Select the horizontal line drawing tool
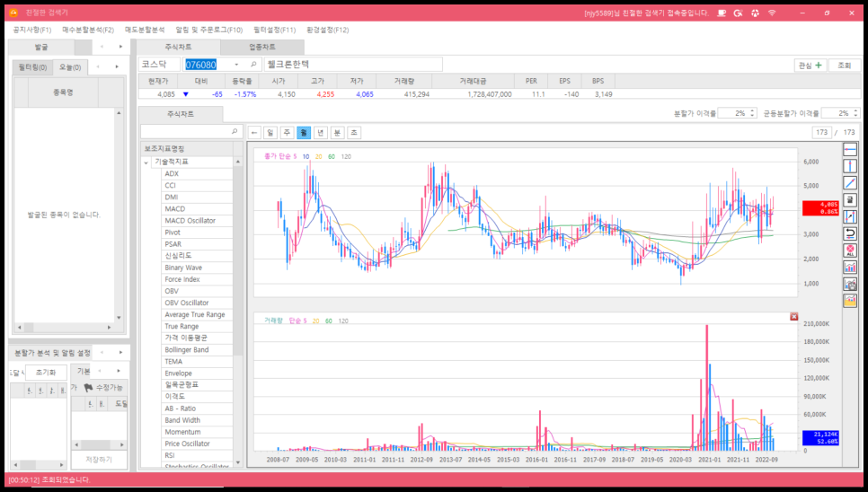Screen dimensions: 868x492 click(850, 149)
